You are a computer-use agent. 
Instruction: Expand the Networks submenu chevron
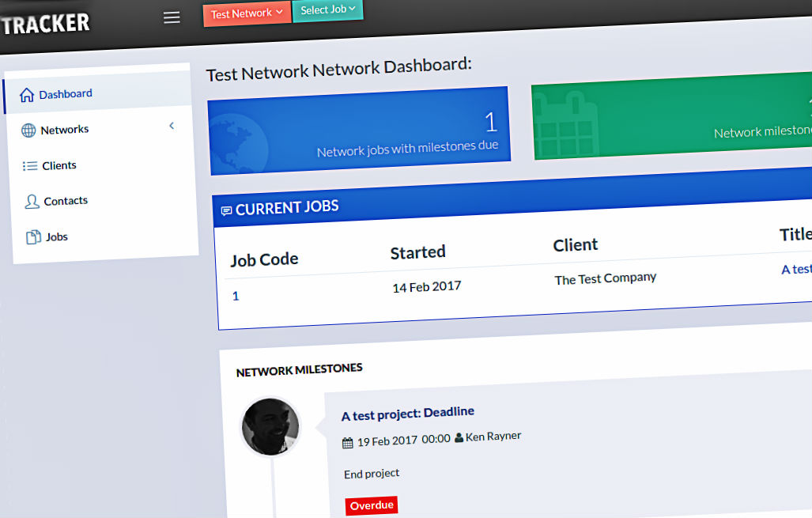(x=172, y=126)
